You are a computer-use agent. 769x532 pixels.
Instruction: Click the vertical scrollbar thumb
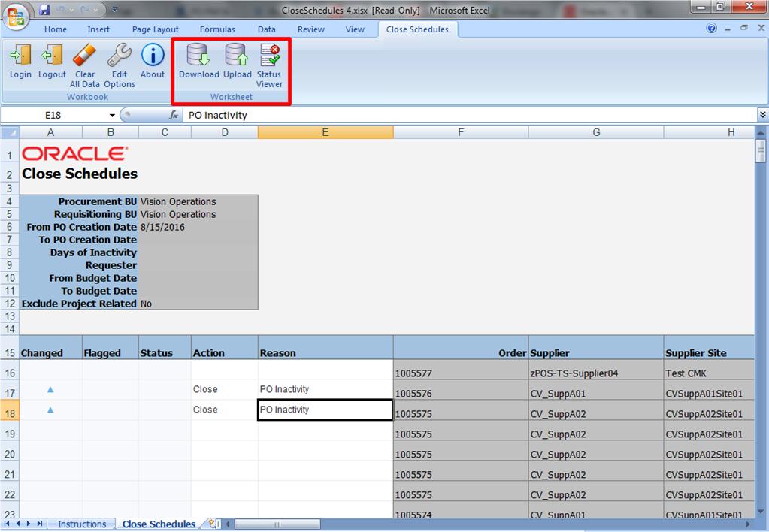(761, 151)
